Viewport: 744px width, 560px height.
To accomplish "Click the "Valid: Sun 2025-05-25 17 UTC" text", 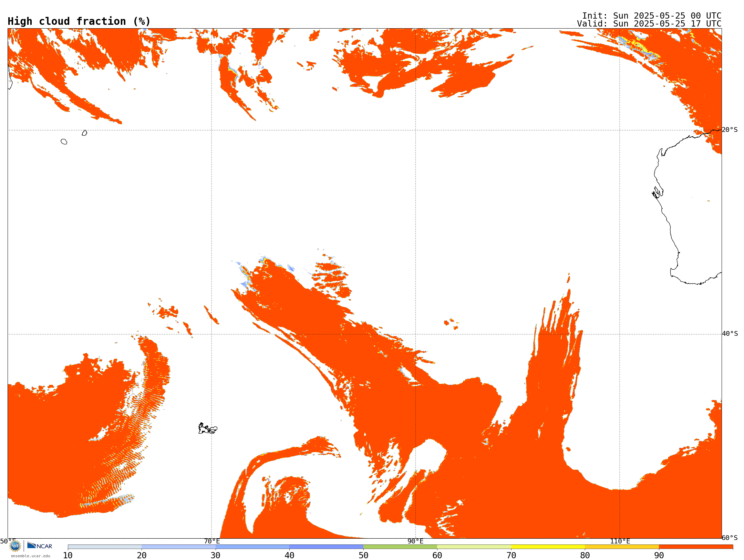I will [x=649, y=24].
